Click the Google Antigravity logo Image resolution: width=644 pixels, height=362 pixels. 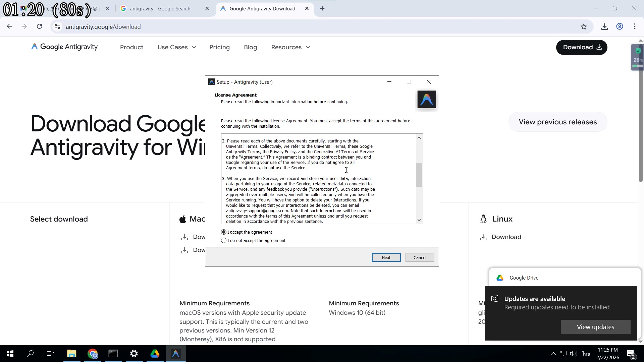pos(64,47)
